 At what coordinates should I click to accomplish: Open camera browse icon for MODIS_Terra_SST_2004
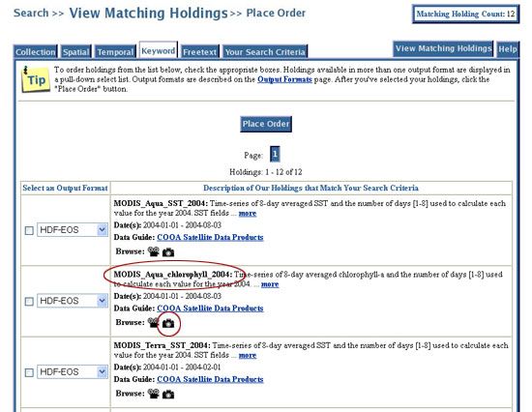pyautogui.click(x=168, y=394)
